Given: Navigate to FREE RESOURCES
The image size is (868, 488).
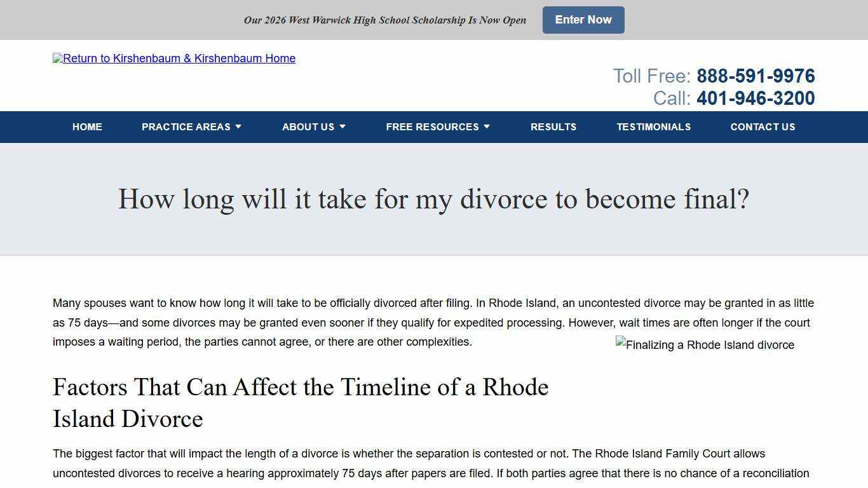Looking at the screenshot, I should pos(433,126).
